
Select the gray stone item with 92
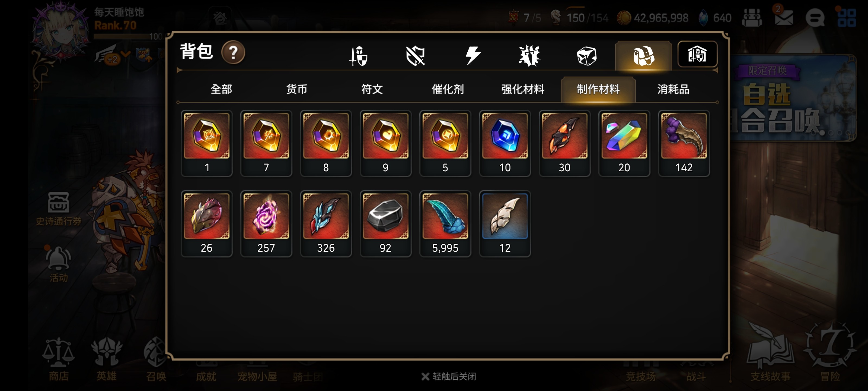coord(385,223)
